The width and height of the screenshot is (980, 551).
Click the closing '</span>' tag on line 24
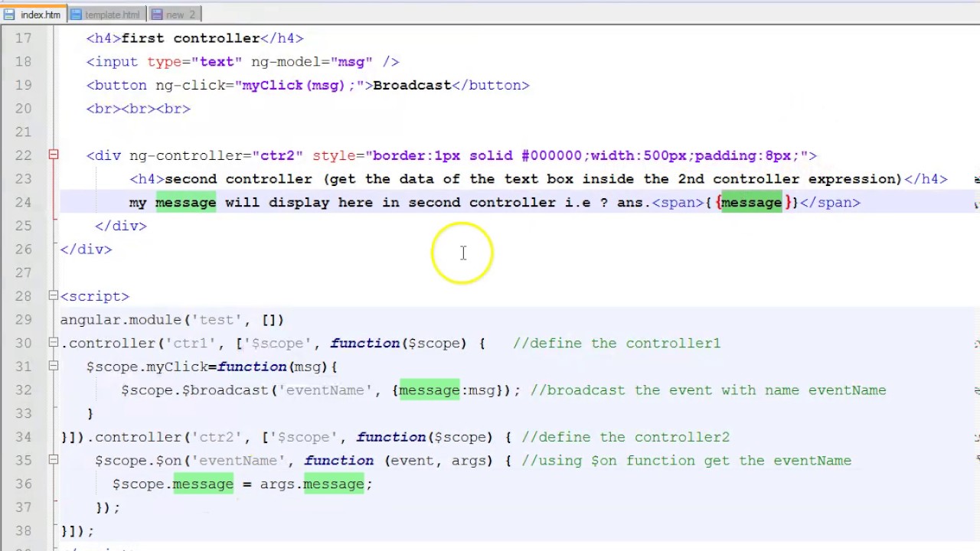coord(830,203)
